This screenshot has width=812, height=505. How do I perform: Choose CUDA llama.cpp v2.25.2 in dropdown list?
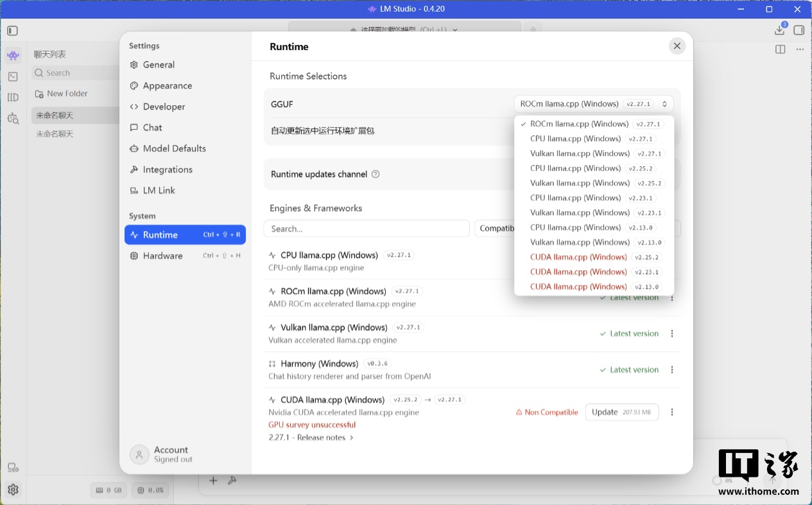pos(594,257)
